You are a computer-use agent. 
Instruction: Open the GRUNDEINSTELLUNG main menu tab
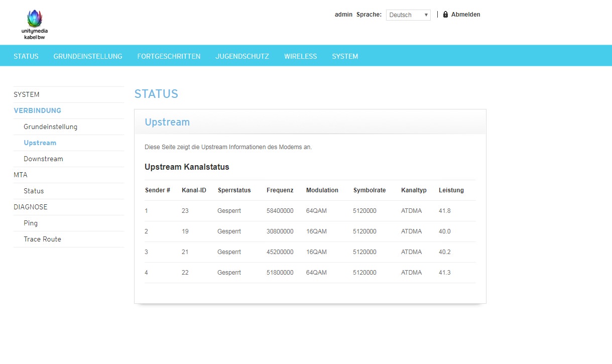(88, 56)
